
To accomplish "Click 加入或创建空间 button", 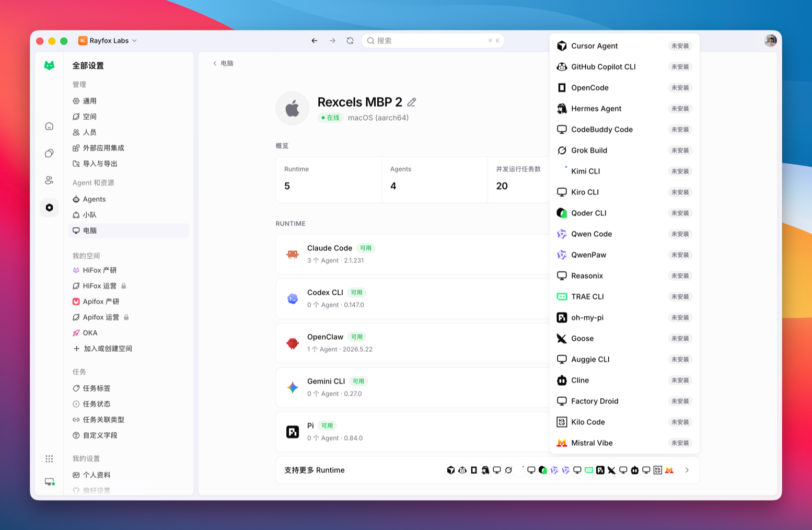I will tap(129, 349).
